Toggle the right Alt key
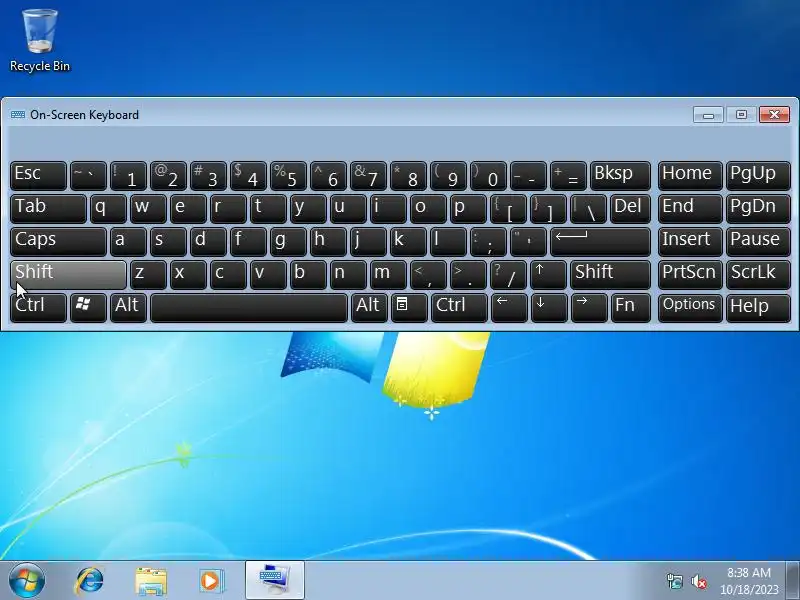 pyautogui.click(x=369, y=308)
